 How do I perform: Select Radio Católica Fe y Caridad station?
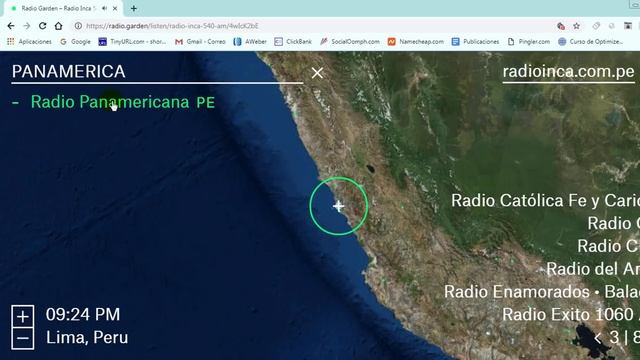pyautogui.click(x=545, y=201)
